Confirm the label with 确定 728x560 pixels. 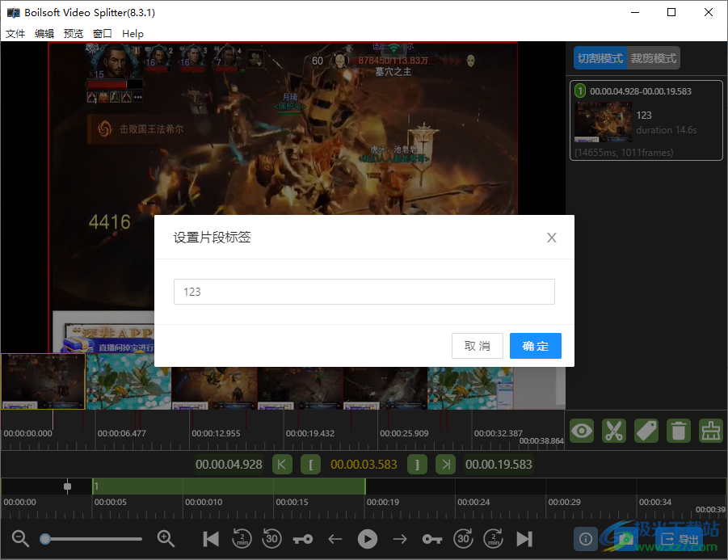coord(535,345)
